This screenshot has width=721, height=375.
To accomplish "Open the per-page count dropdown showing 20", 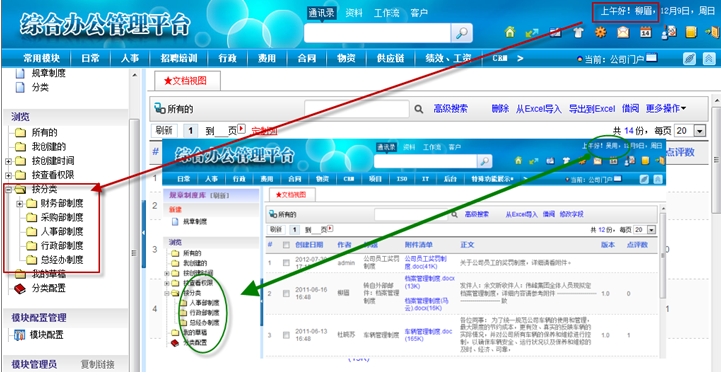I will [x=699, y=131].
